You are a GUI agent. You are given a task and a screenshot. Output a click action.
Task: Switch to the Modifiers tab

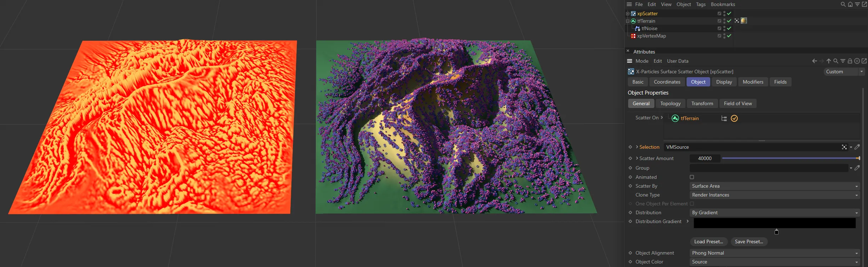point(753,82)
